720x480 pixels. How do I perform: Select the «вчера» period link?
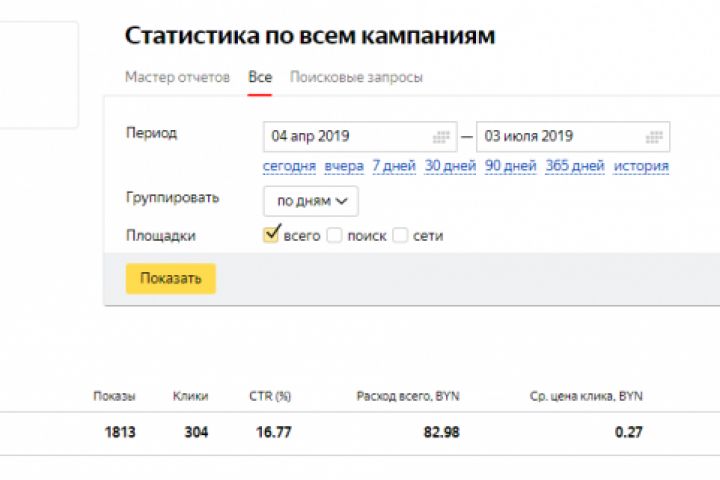tap(344, 166)
